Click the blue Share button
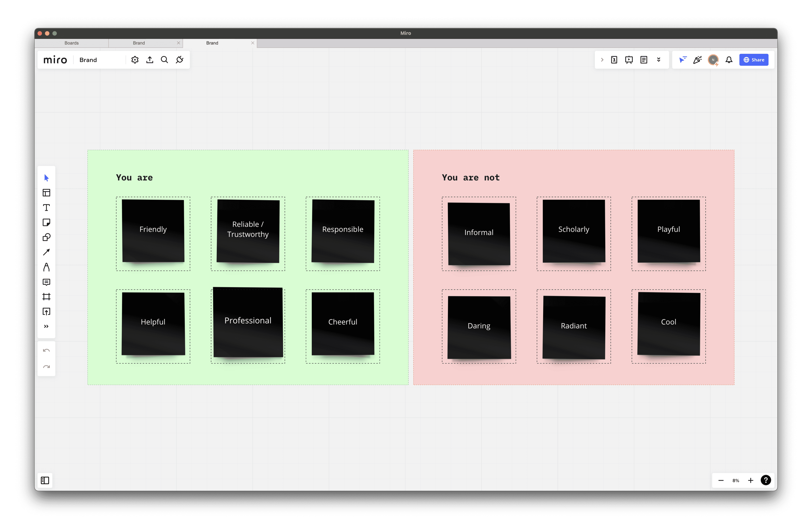The height and width of the screenshot is (532, 812). coord(754,60)
